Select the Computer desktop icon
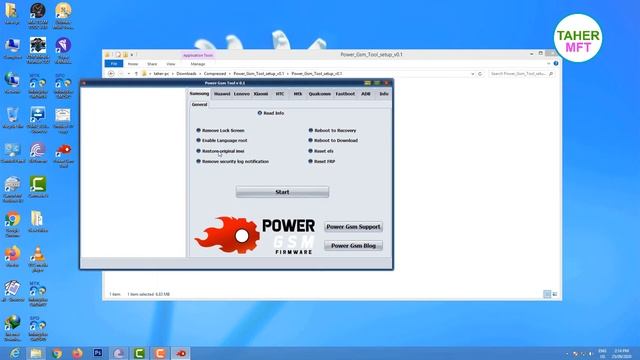Image resolution: width=640 pixels, height=360 pixels. (x=13, y=49)
